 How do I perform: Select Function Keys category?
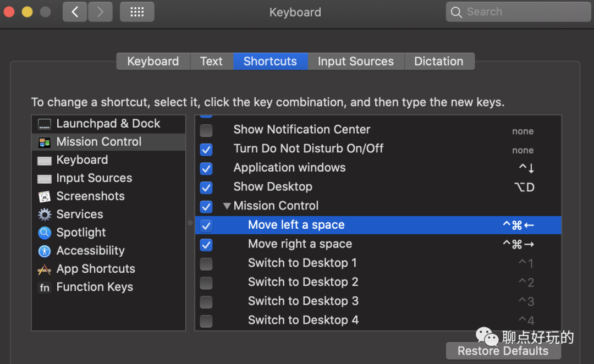pos(109,287)
